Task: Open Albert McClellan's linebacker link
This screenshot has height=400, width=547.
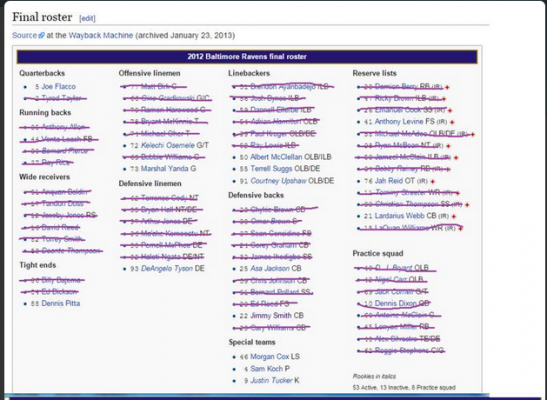Action: (x=276, y=157)
